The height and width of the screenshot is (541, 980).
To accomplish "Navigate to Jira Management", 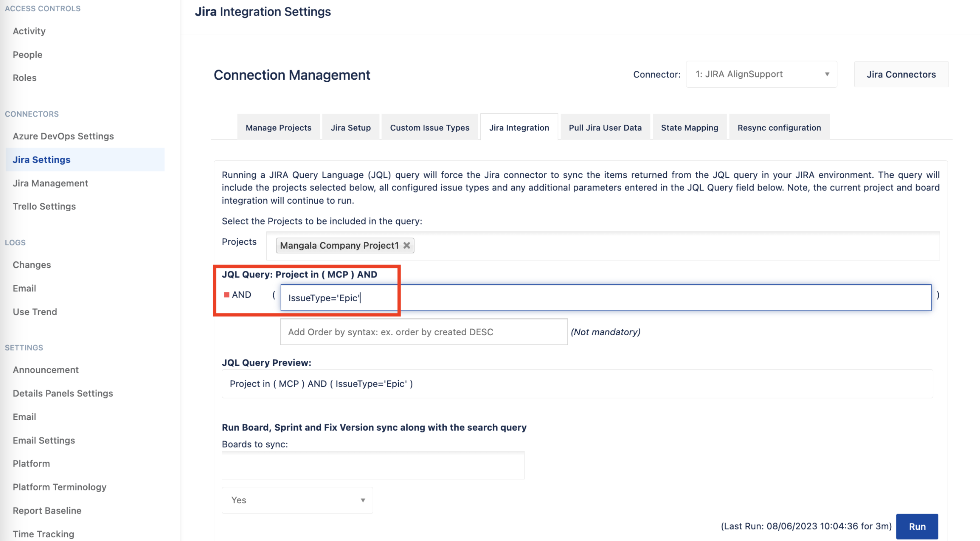I will click(50, 183).
